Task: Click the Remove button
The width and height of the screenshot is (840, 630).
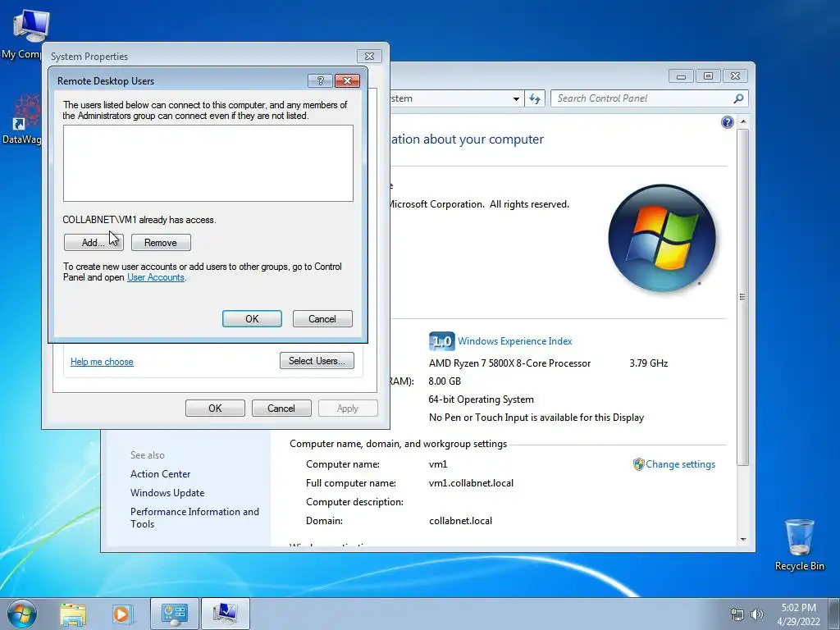Action: [161, 243]
